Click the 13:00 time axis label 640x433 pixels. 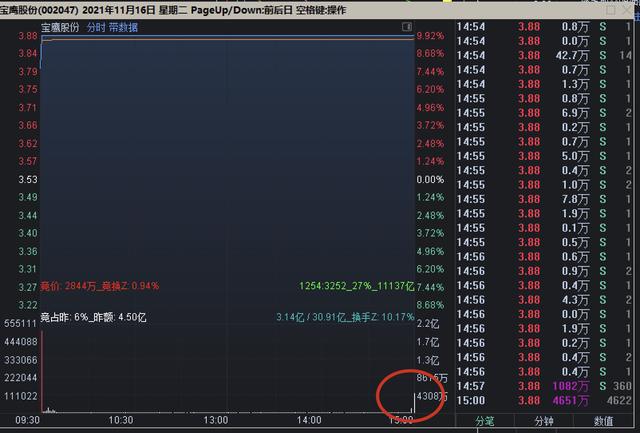(x=216, y=420)
